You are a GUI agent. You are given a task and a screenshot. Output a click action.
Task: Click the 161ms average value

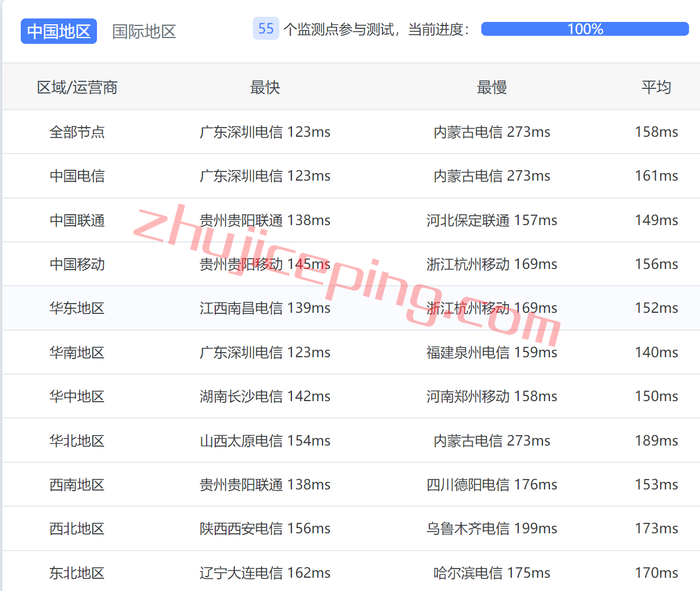656,175
